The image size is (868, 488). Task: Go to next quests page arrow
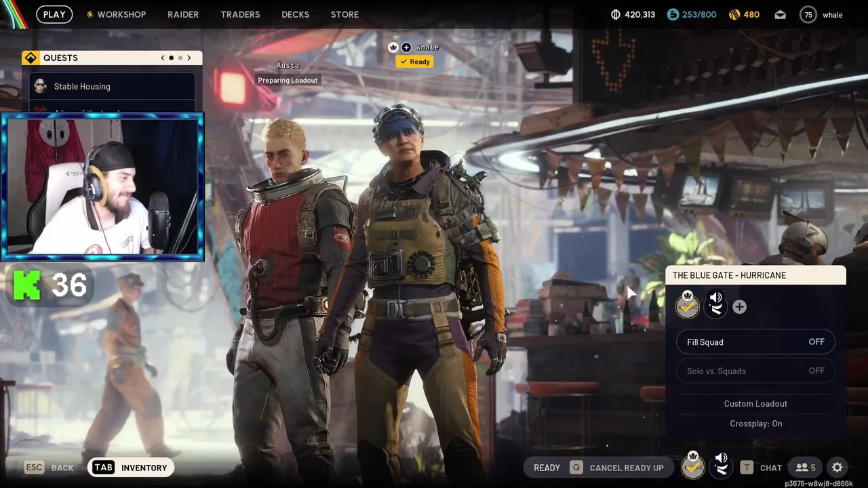pyautogui.click(x=189, y=58)
